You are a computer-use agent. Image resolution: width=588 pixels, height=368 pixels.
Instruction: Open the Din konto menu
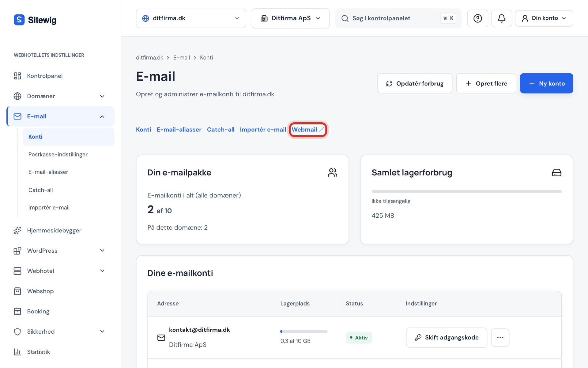(544, 18)
